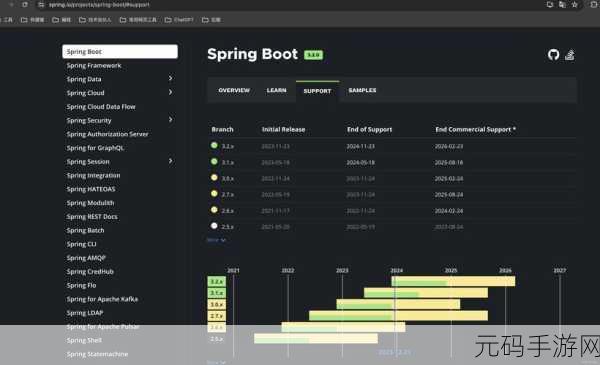Screen dimensions: 600x365
Task: Select the 2.7.x label in timeline chart
Action: [217, 316]
